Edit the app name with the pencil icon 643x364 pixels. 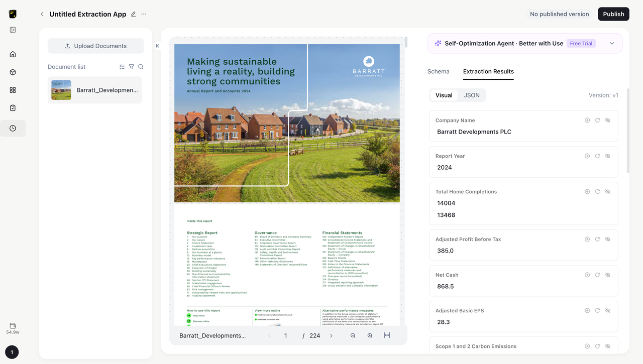(134, 14)
